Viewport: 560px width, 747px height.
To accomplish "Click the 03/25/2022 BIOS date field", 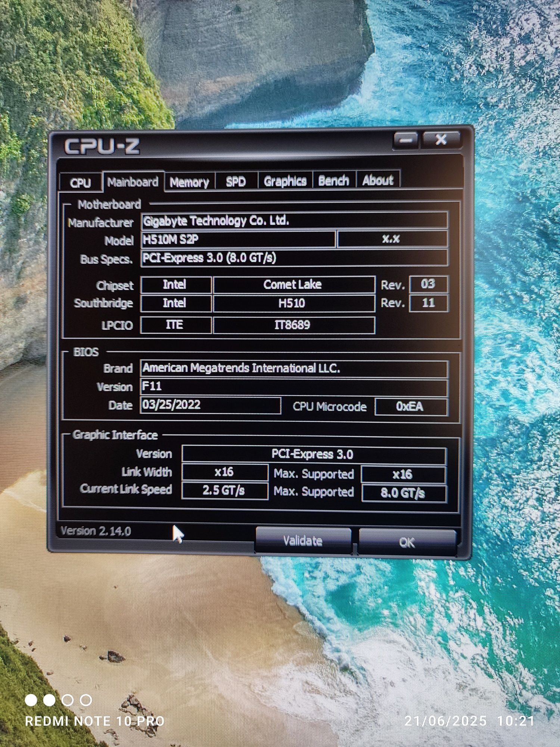I will point(211,406).
